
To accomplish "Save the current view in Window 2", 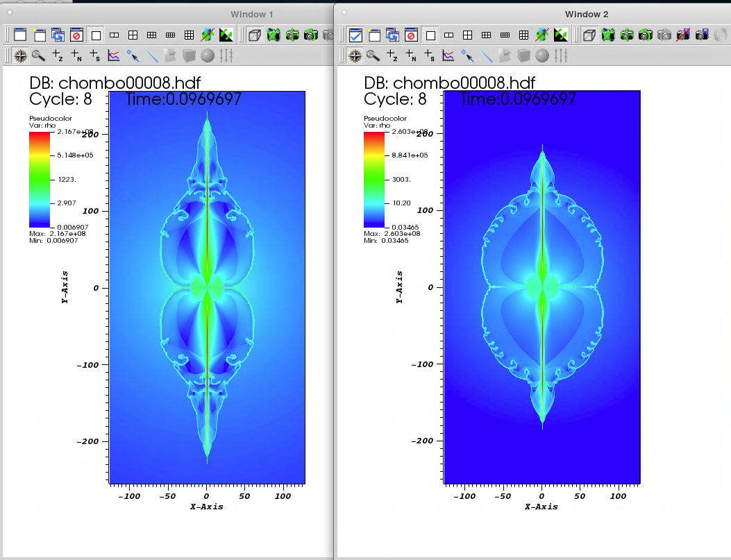I will pos(702,35).
